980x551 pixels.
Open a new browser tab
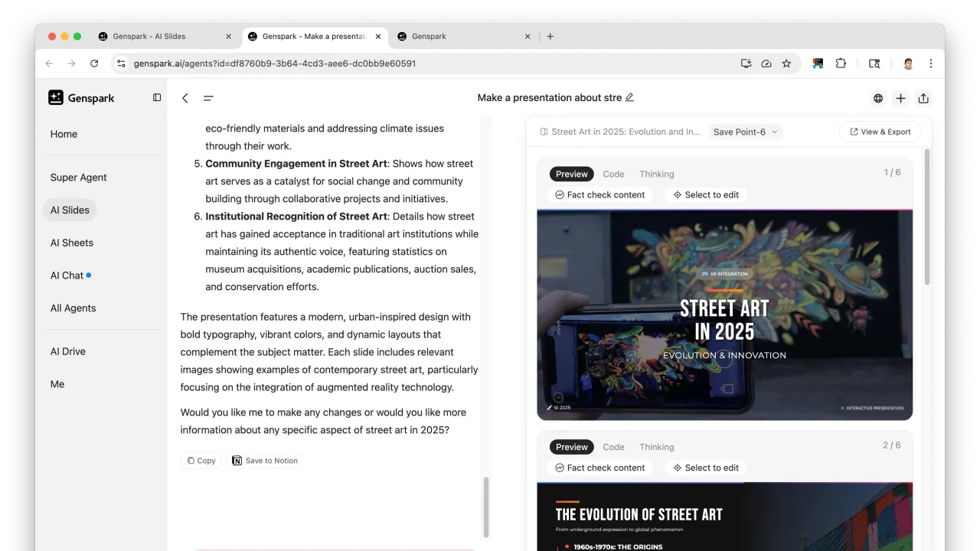click(550, 36)
